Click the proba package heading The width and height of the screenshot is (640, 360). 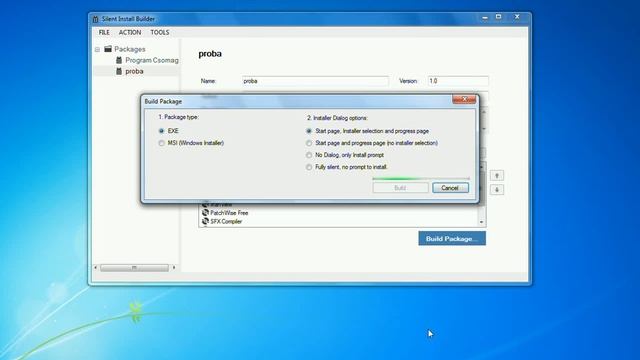tap(210, 53)
